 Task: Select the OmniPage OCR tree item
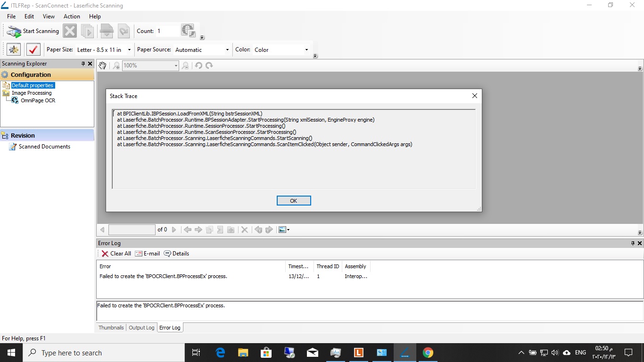[38, 100]
